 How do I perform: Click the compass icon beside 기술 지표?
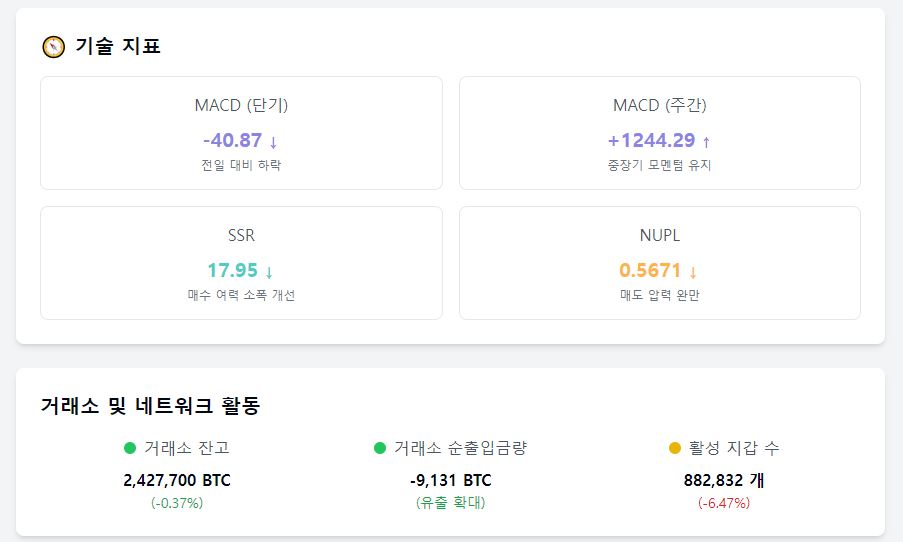[x=54, y=47]
